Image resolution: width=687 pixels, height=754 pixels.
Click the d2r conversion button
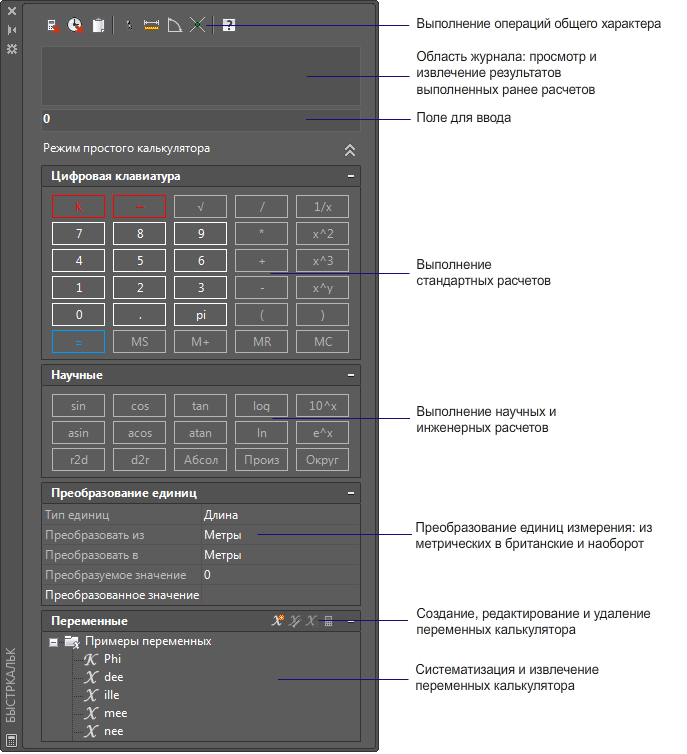139,460
